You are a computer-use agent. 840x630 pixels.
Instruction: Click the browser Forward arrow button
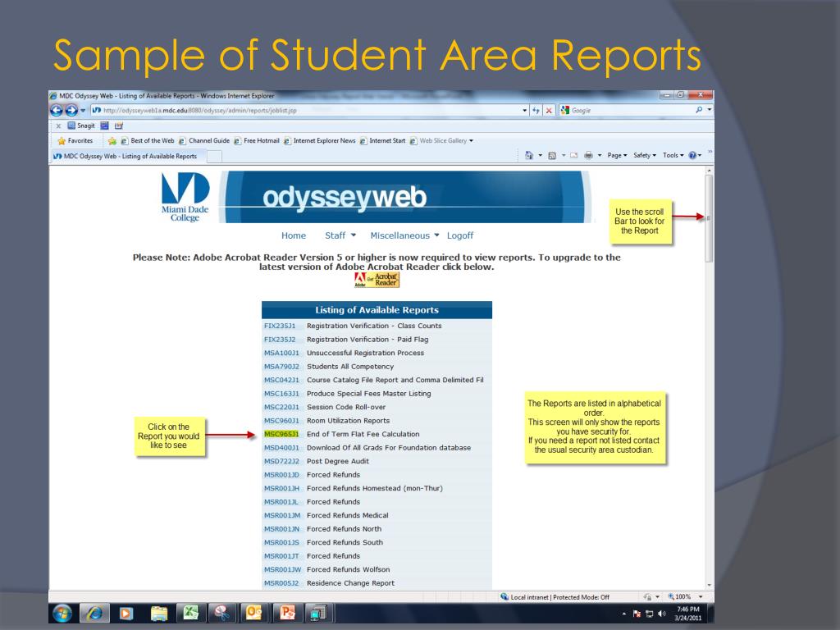click(x=71, y=111)
